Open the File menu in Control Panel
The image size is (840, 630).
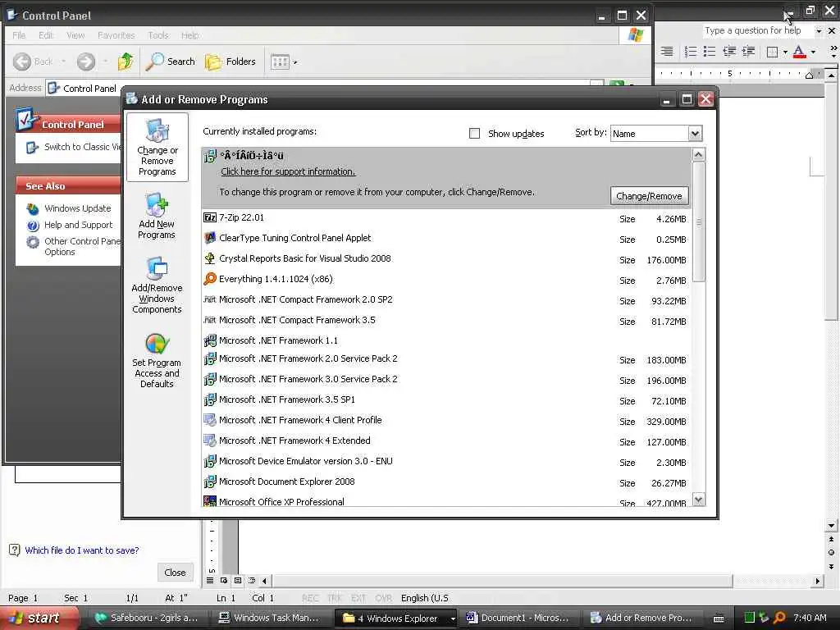[x=20, y=35]
